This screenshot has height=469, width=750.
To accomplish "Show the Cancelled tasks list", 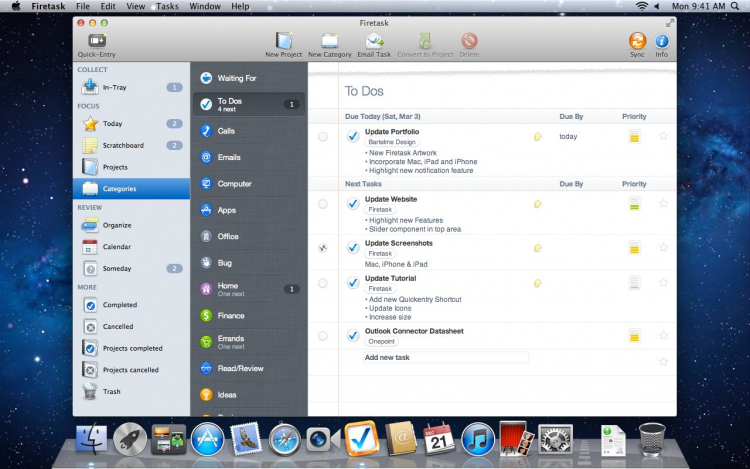I will 132,327.
